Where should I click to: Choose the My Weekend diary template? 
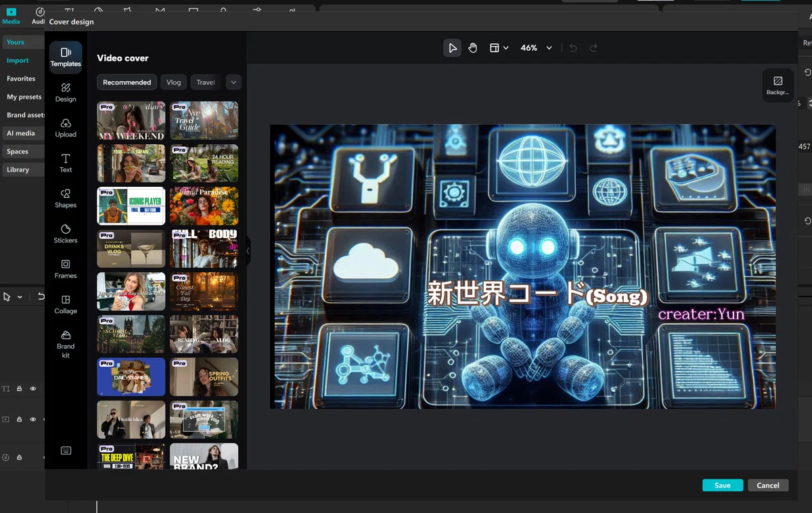point(131,120)
